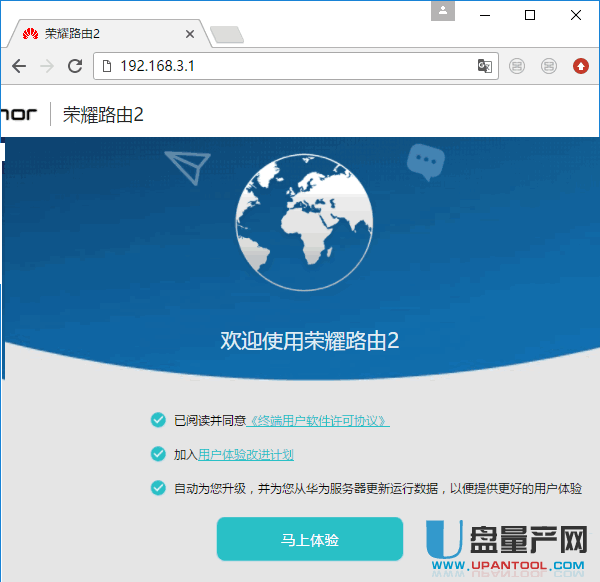
Task: Uncheck 自动为您升级 checkbox
Action: click(x=158, y=488)
